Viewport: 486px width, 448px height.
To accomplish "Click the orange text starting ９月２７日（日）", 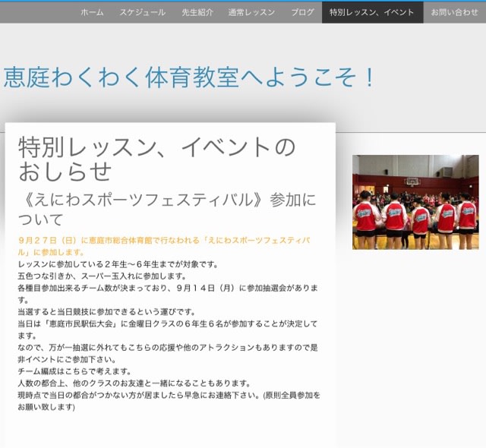I will pos(164,246).
